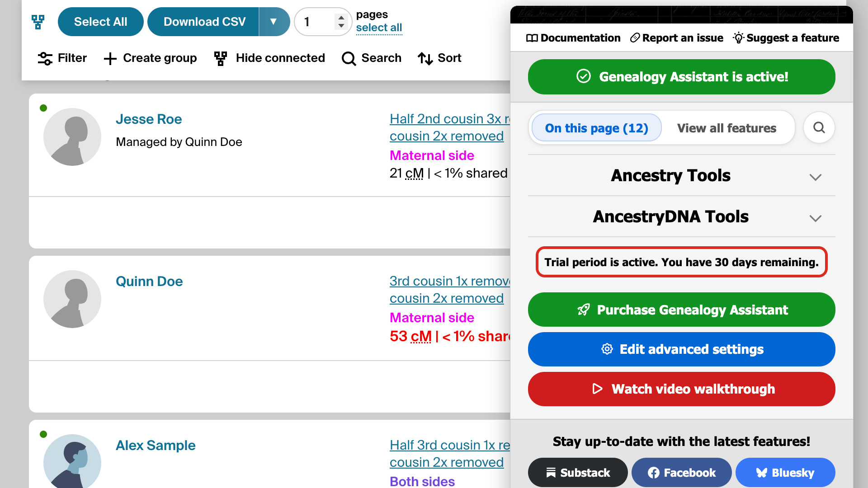Click the family tree icon beside Select All
This screenshot has height=488, width=868.
[38, 22]
